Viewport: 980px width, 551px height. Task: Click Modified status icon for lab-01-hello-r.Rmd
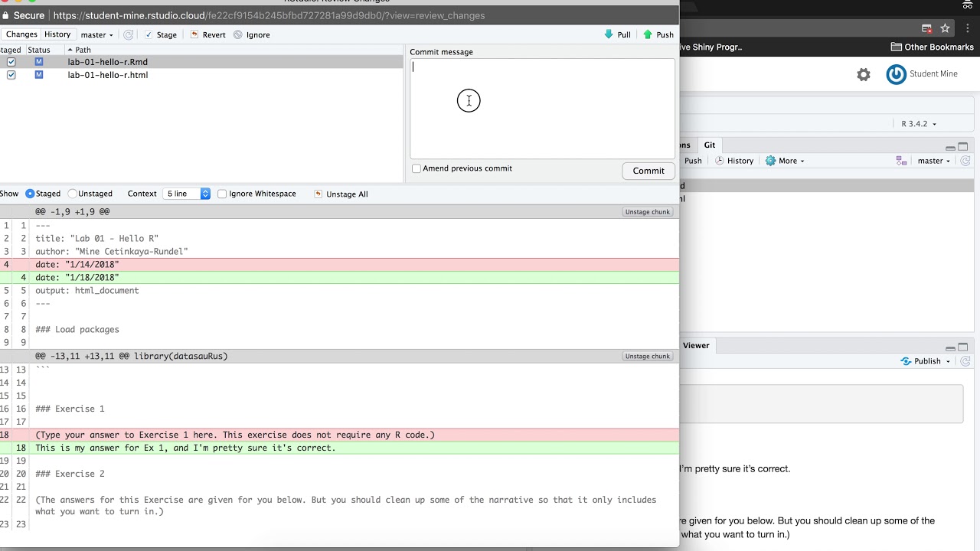(38, 62)
